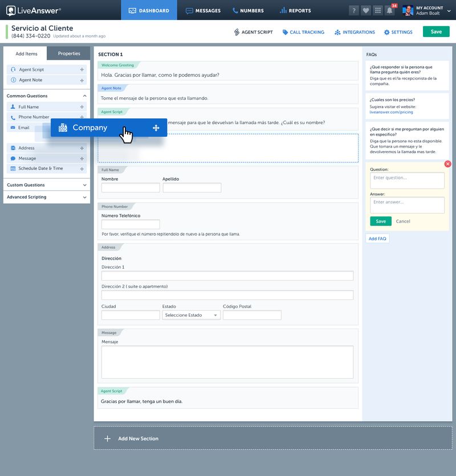Expand the Advanced Scripting section

point(85,198)
